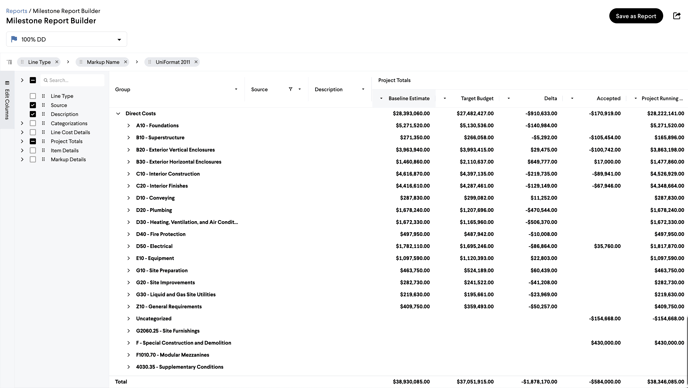Expand the A10 - Foundations row
688x388 pixels.
click(x=129, y=126)
